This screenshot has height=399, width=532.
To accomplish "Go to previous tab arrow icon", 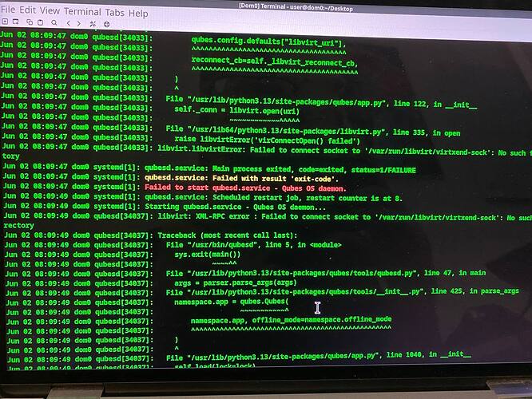I will tap(69, 23).
